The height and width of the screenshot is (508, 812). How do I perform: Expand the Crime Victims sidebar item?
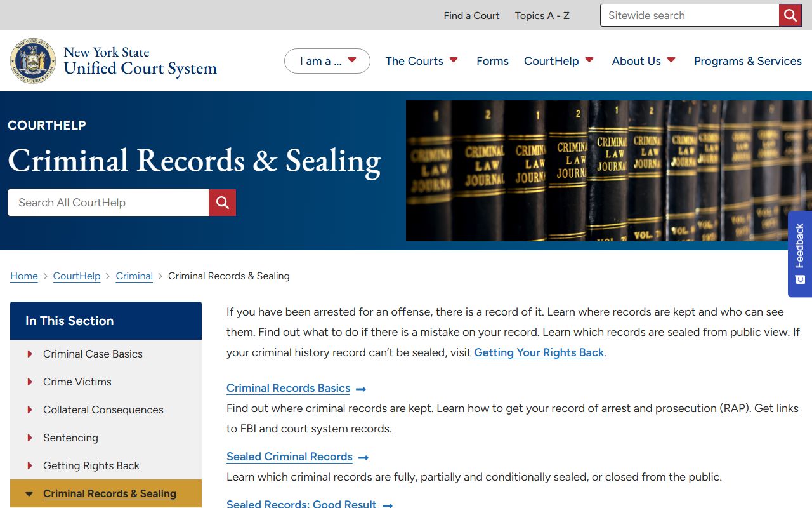coord(30,382)
